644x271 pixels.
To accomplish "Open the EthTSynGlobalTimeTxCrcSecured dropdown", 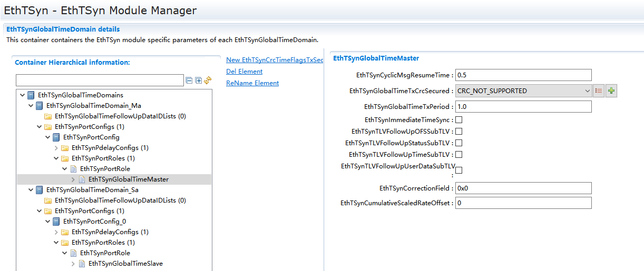I will (x=523, y=91).
